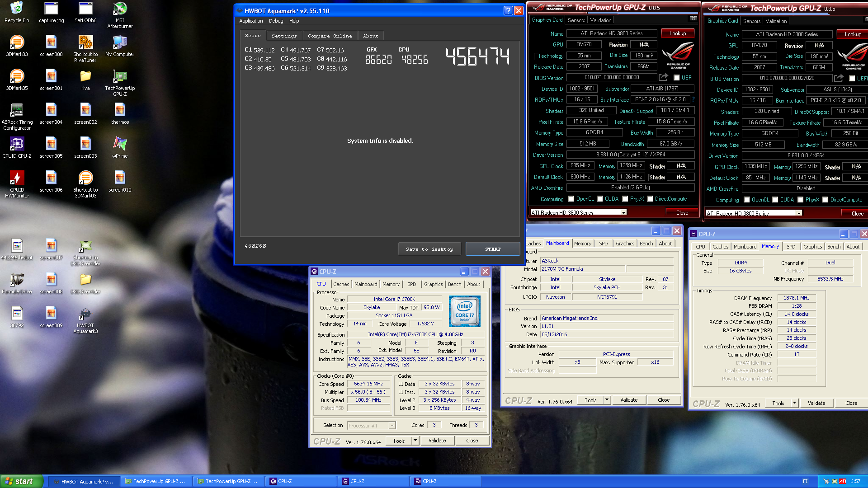Image resolution: width=868 pixels, height=488 pixels.
Task: Expand GPU selector dropdown in left GPU-Z
Action: 623,212
